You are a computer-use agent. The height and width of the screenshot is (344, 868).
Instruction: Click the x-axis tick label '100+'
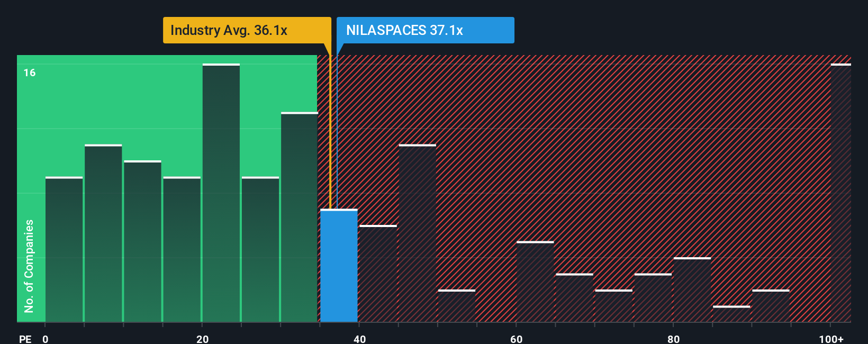click(x=831, y=339)
